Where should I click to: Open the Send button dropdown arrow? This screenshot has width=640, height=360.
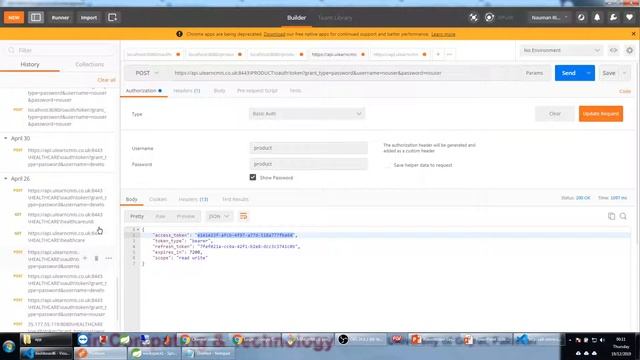[x=589, y=73]
